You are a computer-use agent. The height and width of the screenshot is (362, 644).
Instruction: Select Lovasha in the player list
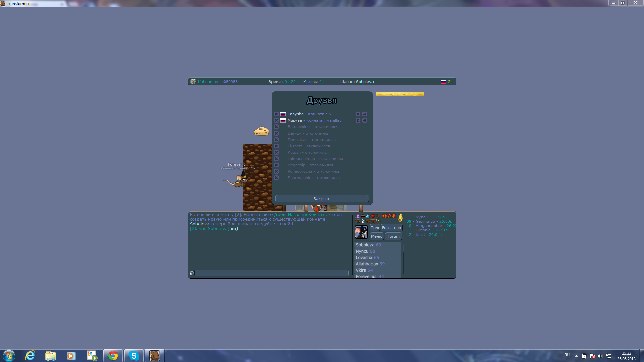(378, 258)
